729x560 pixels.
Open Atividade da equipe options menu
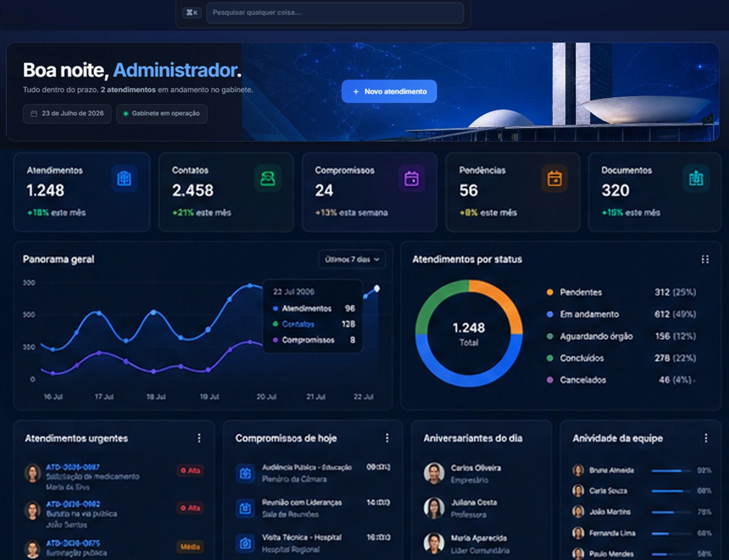click(706, 438)
